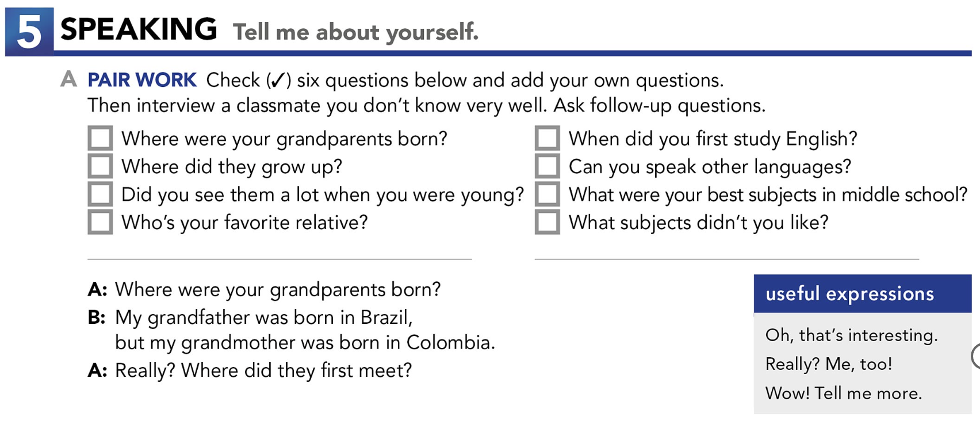Click the PAIR WORK label

(x=142, y=80)
